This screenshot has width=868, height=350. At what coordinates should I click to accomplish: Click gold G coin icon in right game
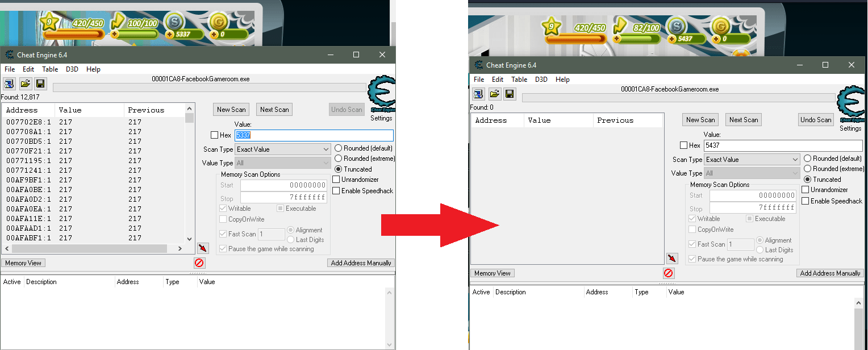pos(720,26)
